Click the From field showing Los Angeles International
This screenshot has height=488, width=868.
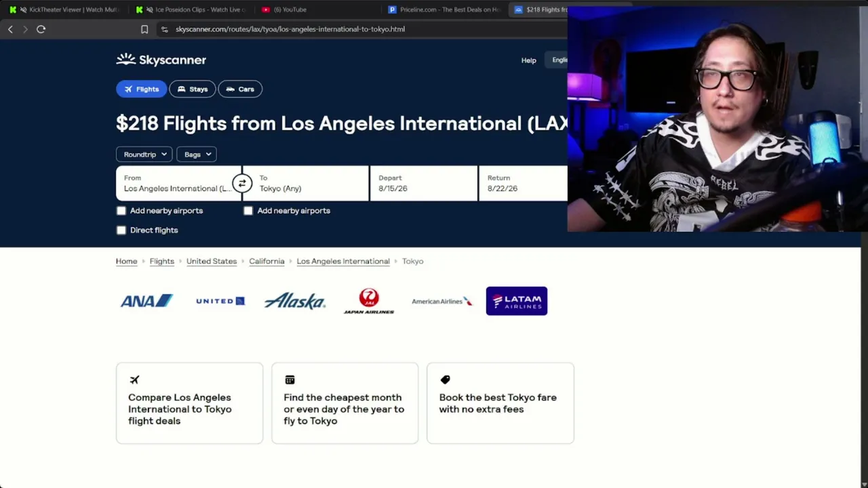click(x=178, y=183)
